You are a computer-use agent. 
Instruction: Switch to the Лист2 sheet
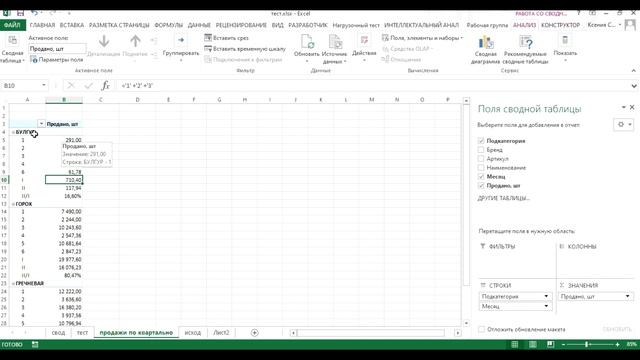[221, 333]
